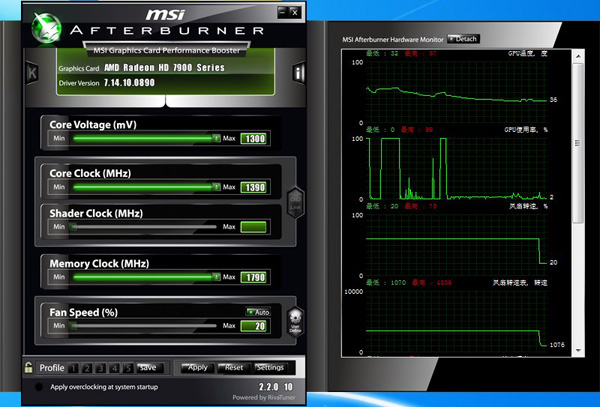
Task: Click the AMD Radeon HD 7900 Series text
Action: coord(165,68)
